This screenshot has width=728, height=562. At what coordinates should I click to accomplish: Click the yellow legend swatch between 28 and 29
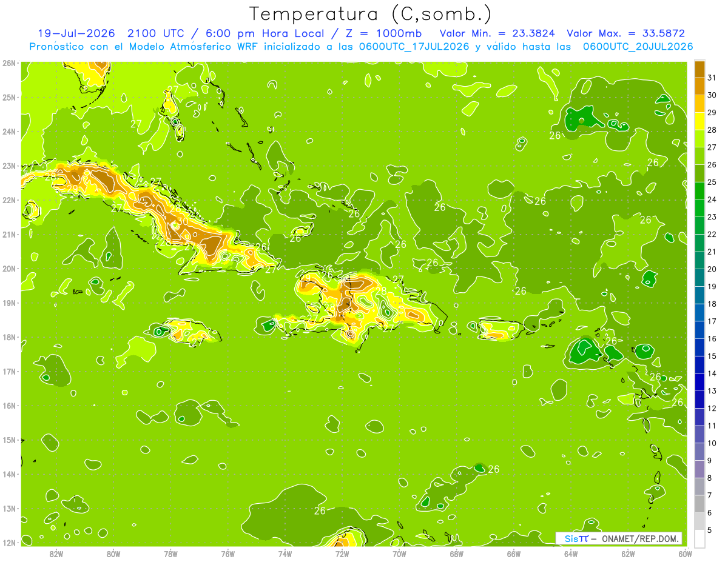pos(699,121)
